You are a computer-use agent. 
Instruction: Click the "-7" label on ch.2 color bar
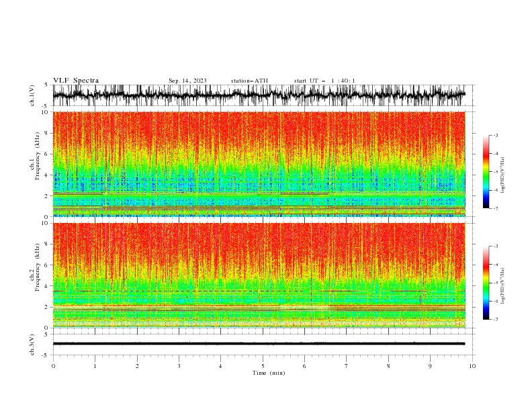(x=495, y=320)
